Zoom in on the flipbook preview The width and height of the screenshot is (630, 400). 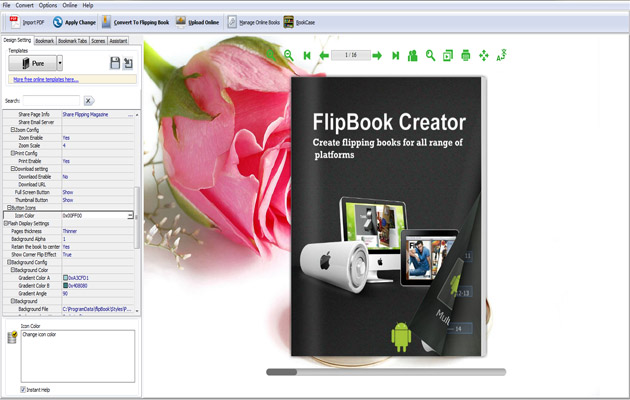click(x=271, y=55)
